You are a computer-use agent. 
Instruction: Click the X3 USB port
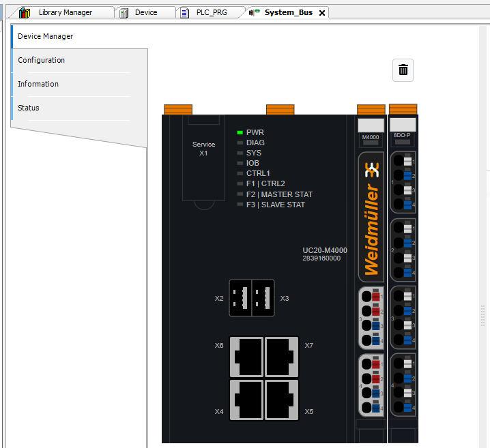tap(263, 298)
